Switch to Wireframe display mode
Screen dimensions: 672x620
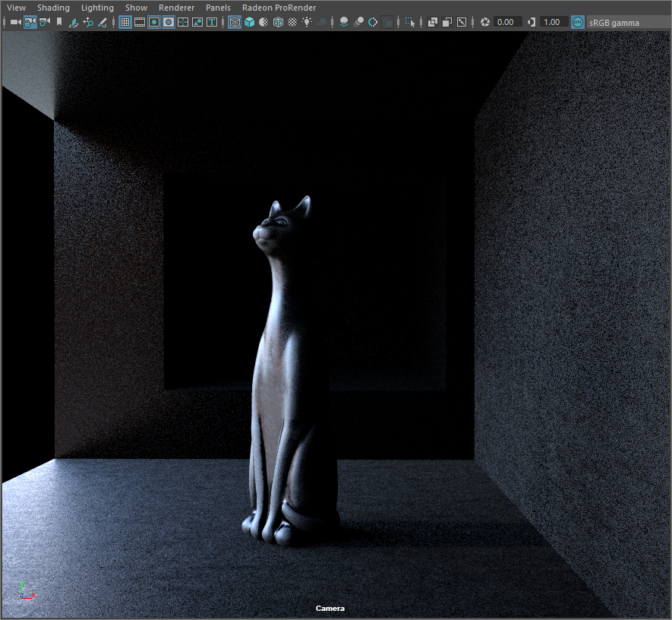tap(235, 22)
